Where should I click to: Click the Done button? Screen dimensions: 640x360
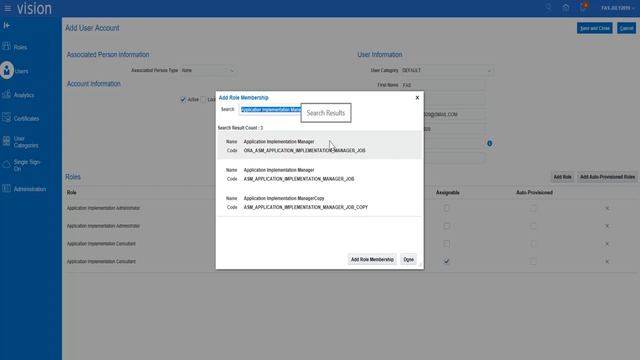point(408,259)
